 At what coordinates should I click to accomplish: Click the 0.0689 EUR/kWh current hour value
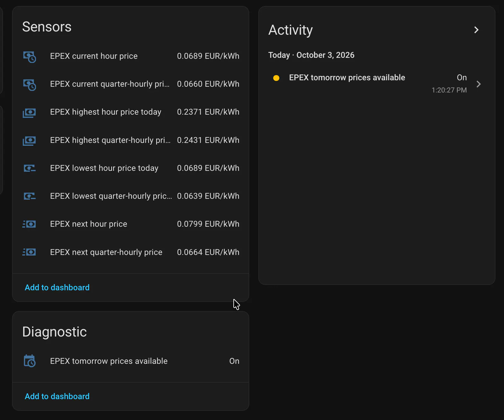click(x=208, y=56)
